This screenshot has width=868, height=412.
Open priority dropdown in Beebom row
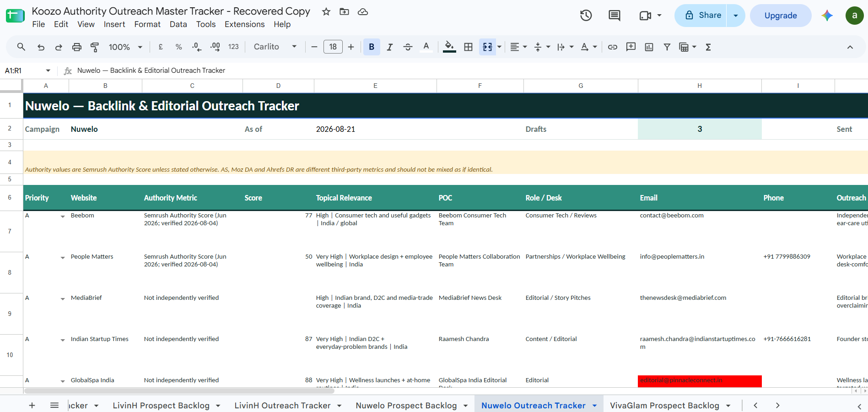(x=63, y=216)
